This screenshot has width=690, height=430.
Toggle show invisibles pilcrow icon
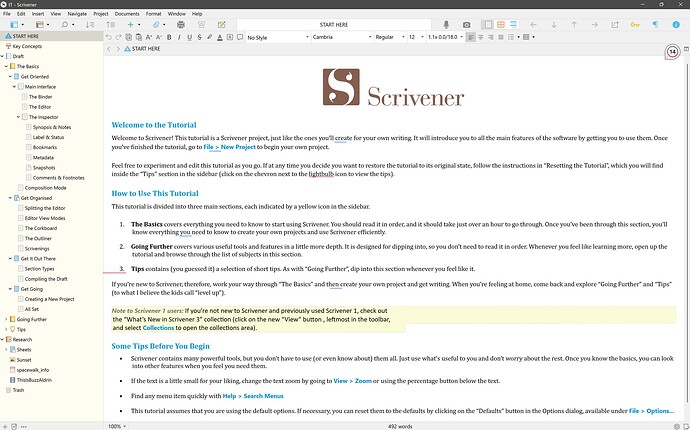(x=655, y=25)
